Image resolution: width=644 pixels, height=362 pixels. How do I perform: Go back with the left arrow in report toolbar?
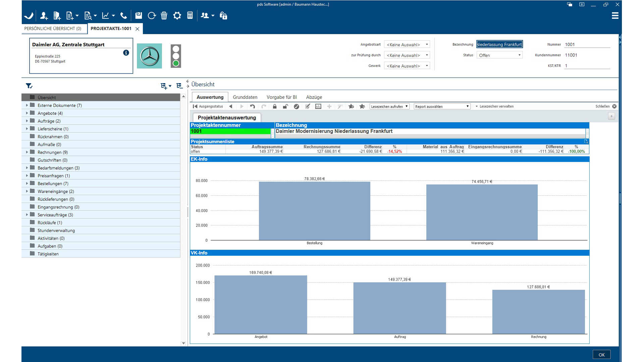tap(231, 106)
